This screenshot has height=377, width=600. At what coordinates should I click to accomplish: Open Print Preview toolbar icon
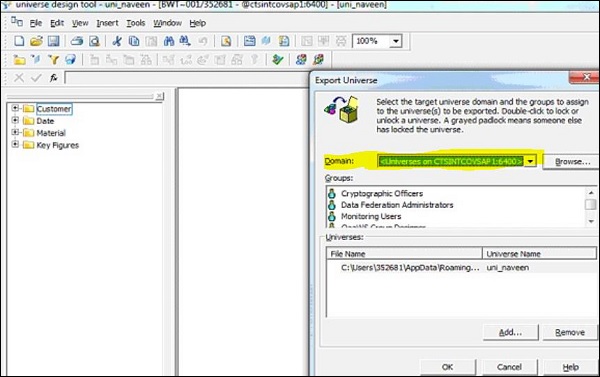94,41
